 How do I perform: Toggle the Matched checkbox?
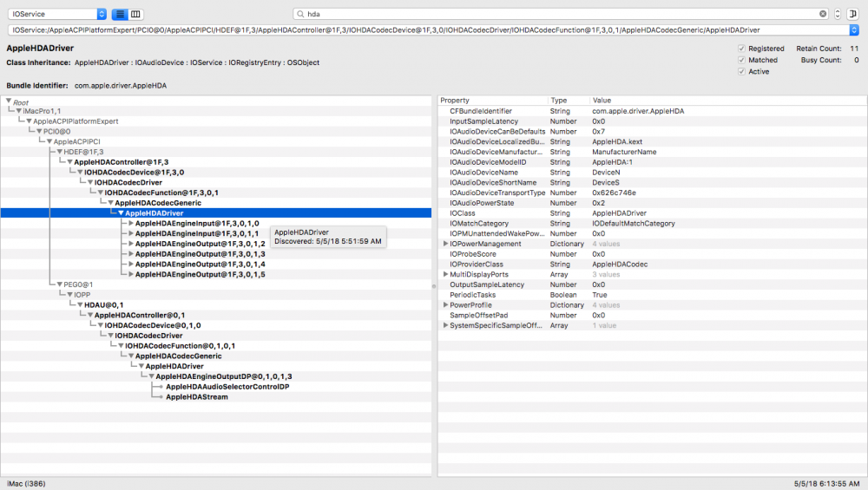741,60
